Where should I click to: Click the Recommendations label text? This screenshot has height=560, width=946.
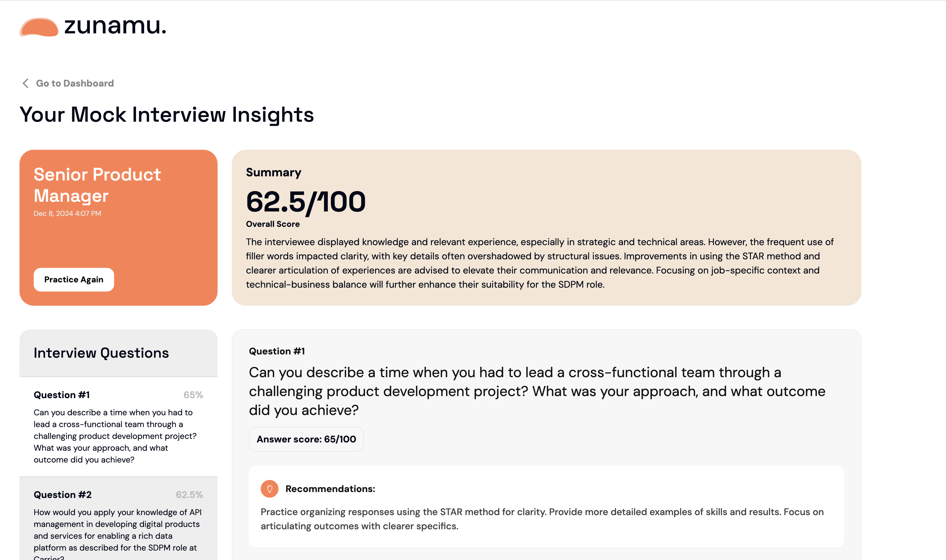(330, 489)
